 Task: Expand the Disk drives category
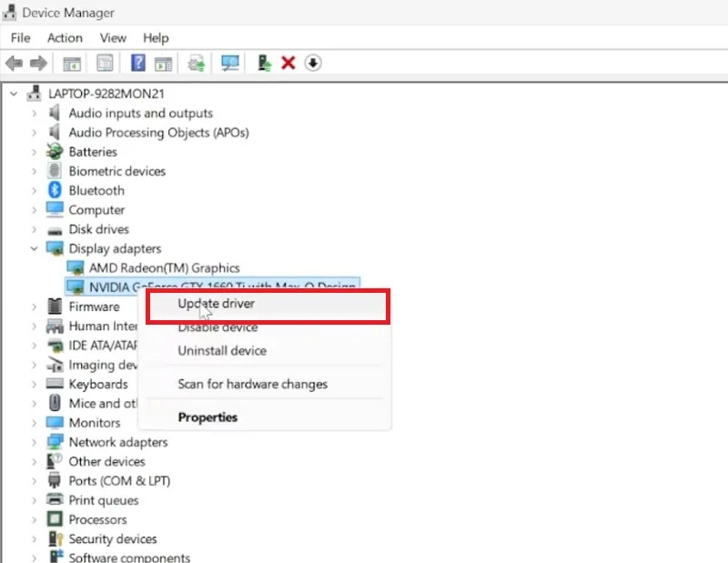(35, 229)
